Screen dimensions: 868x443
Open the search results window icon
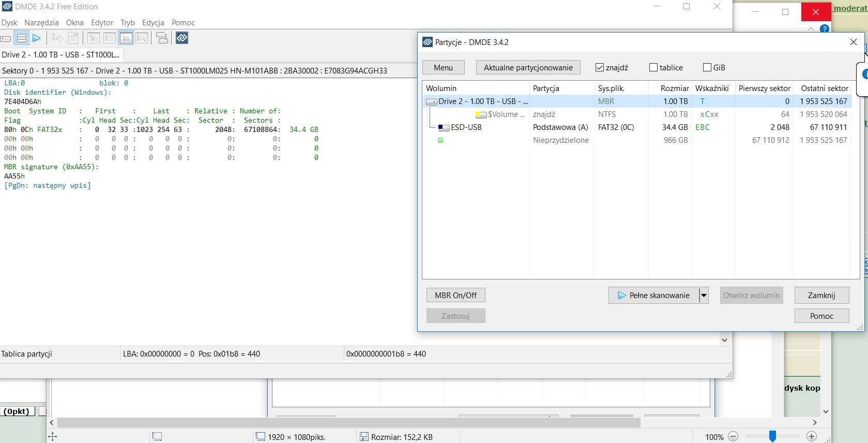pos(142,38)
